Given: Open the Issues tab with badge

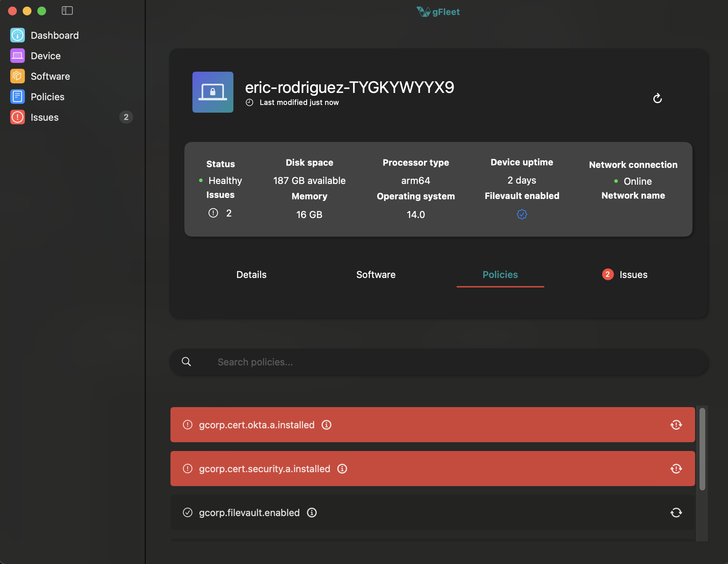Looking at the screenshot, I should pyautogui.click(x=625, y=275).
